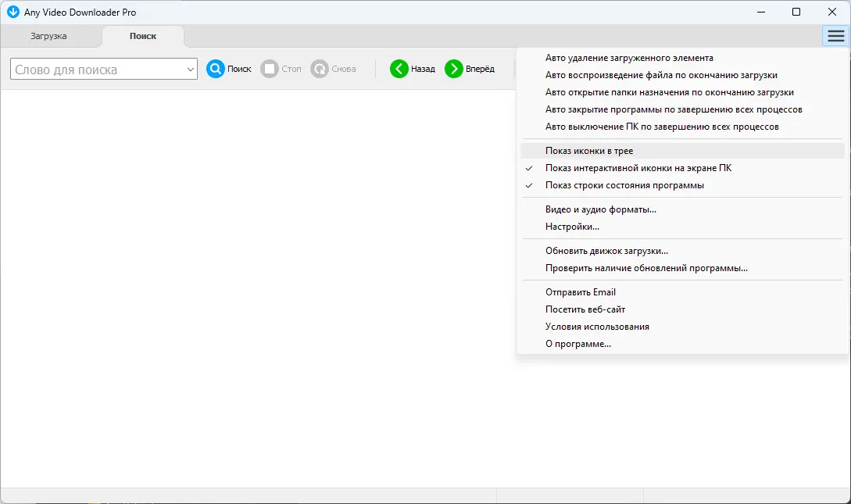
Task: Go forward with the green Вперёд arrow
Action: [x=454, y=69]
